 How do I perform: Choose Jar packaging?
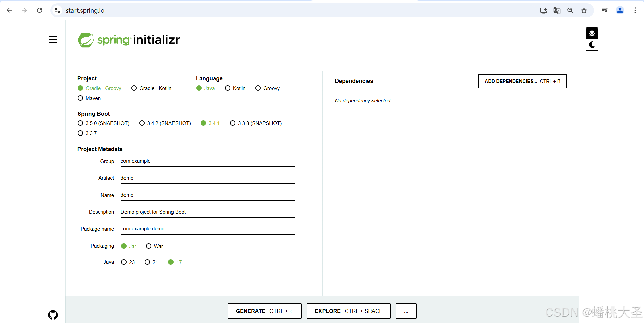click(x=129, y=246)
